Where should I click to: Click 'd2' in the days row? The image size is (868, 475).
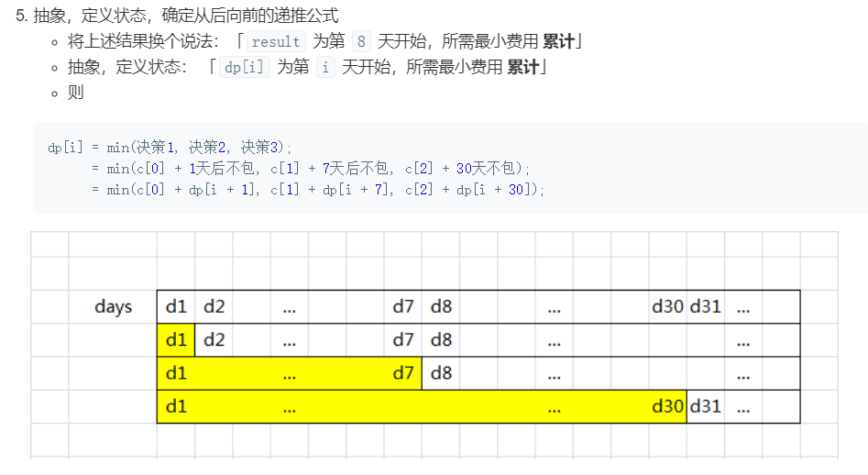pyautogui.click(x=214, y=306)
